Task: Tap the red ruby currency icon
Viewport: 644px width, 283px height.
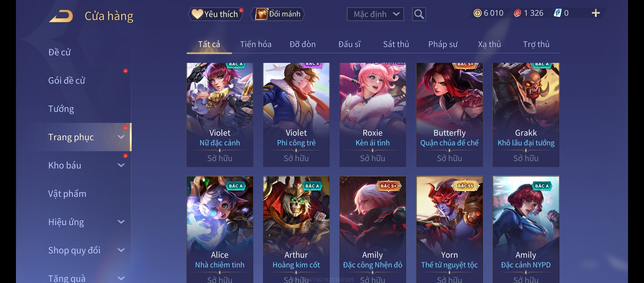Action: click(517, 13)
